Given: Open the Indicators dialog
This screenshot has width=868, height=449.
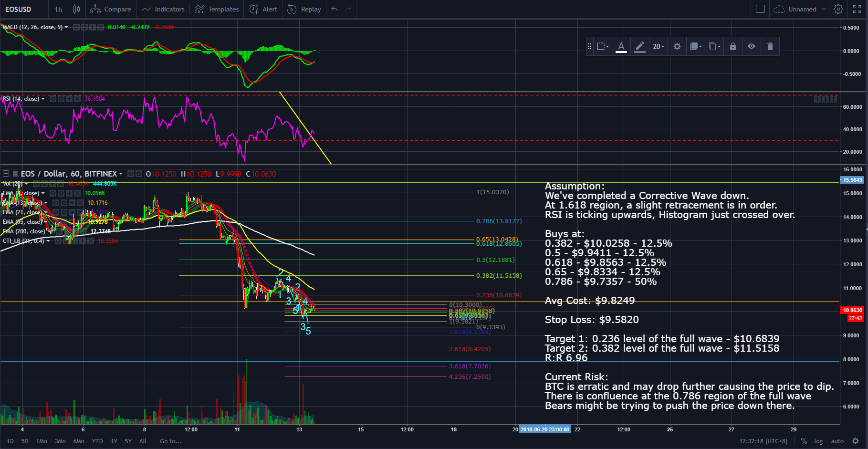Looking at the screenshot, I should coord(163,9).
